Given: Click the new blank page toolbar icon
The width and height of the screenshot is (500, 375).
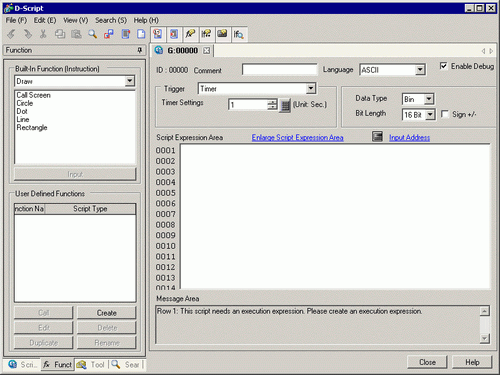Looking at the screenshot, I should (x=141, y=34).
